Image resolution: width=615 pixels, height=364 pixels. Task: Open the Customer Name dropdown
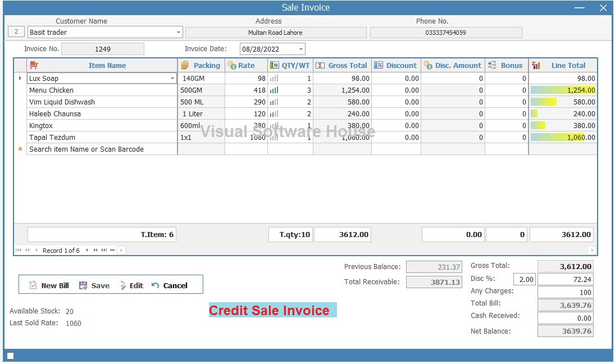click(179, 32)
